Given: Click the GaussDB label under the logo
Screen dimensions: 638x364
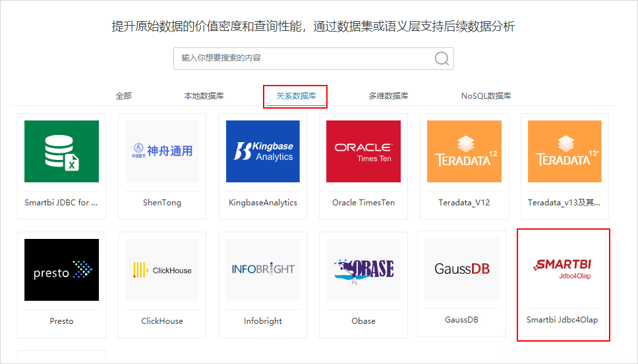Looking at the screenshot, I should (x=462, y=320).
